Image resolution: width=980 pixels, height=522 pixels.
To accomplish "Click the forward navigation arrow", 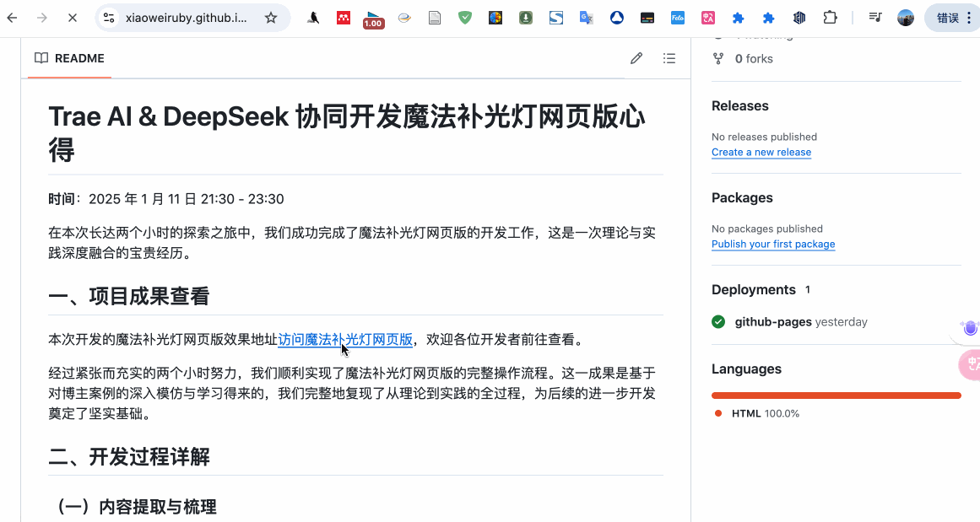I will 42,18.
